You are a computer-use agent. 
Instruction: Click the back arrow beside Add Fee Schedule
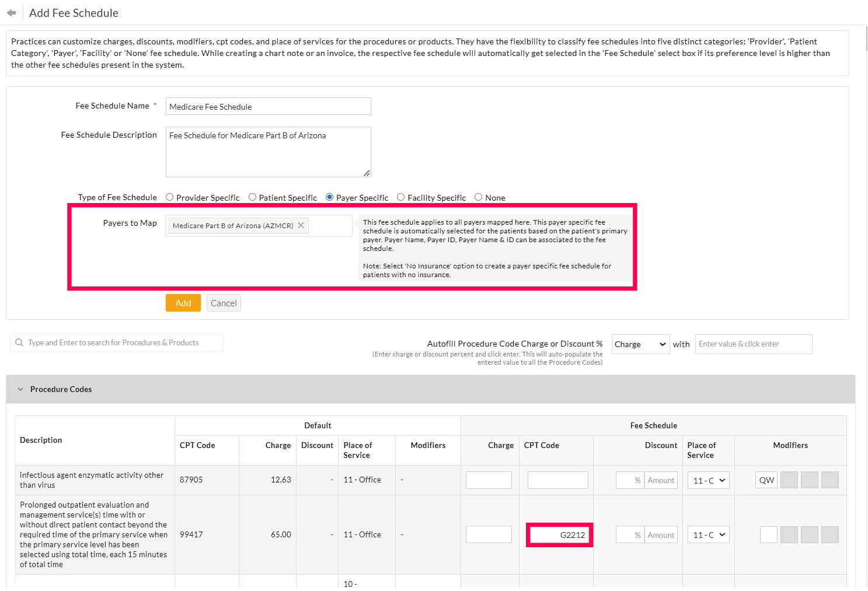click(11, 13)
